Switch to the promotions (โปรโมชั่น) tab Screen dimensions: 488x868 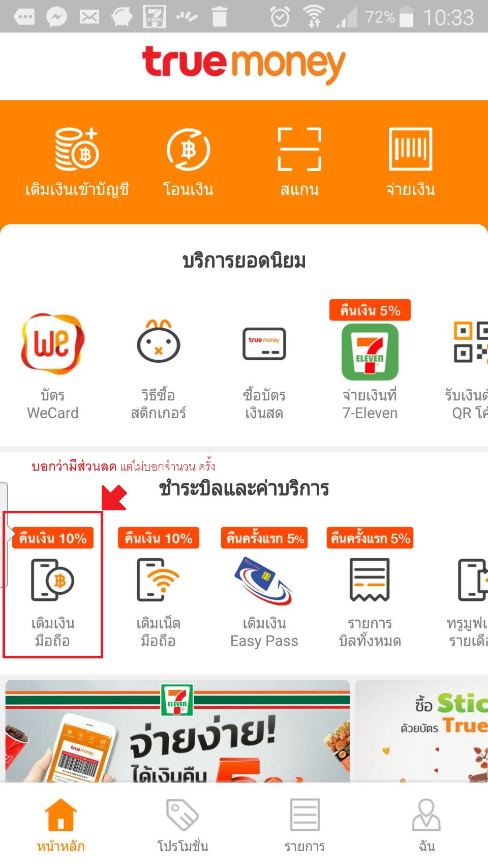coord(182,826)
